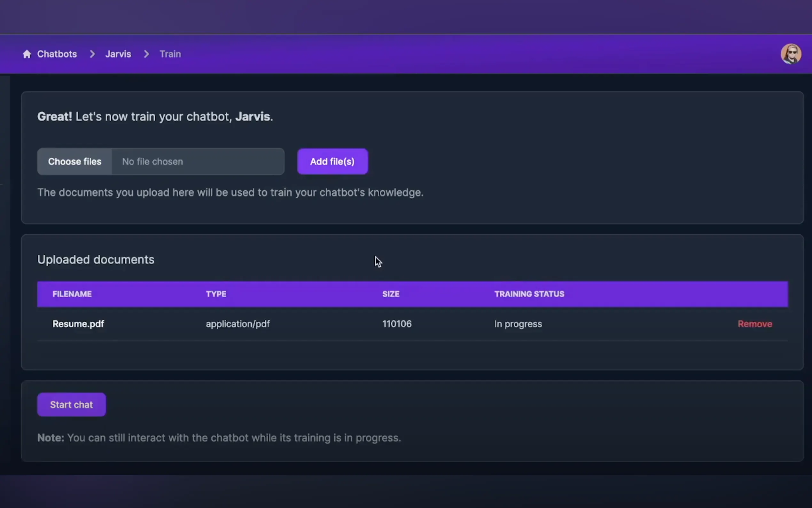Click the FILENAME column header

pos(72,294)
